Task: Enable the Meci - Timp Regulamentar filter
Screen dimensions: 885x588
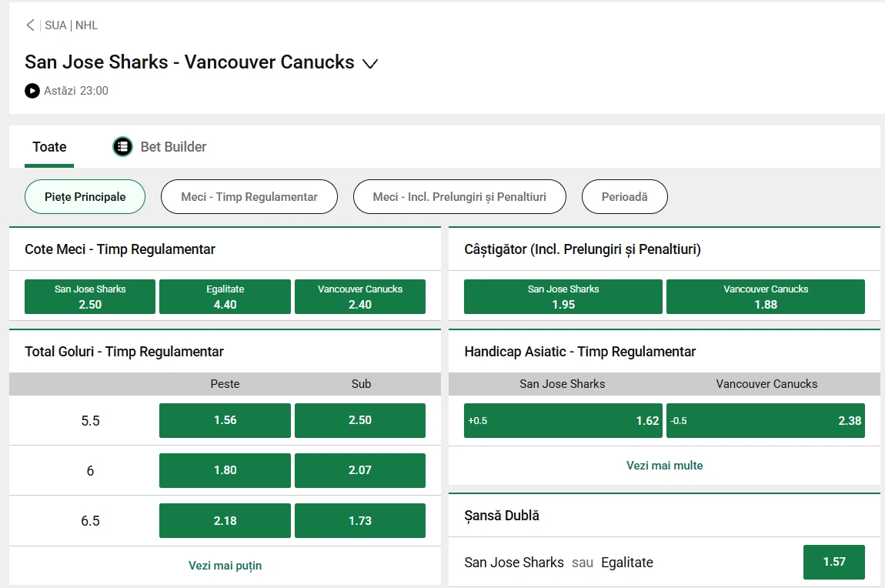Action: [x=249, y=196]
